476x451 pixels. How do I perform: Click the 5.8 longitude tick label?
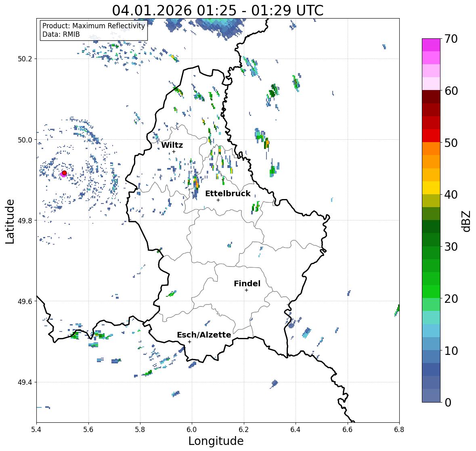(140, 429)
